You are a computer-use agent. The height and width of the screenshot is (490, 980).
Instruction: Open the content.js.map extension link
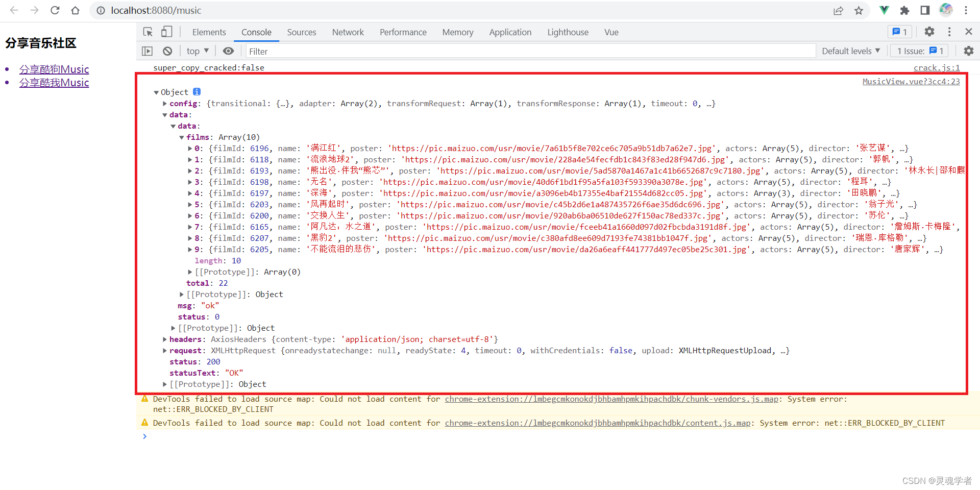coord(598,423)
